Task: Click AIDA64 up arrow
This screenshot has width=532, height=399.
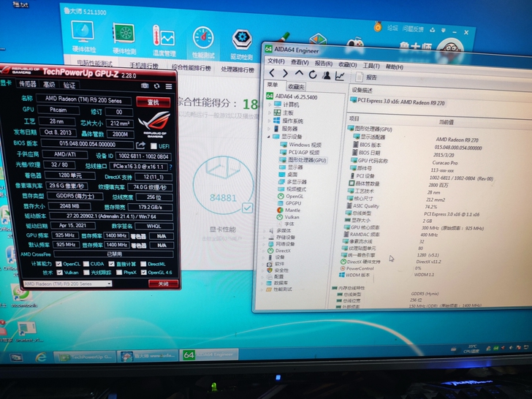Action: pos(299,73)
